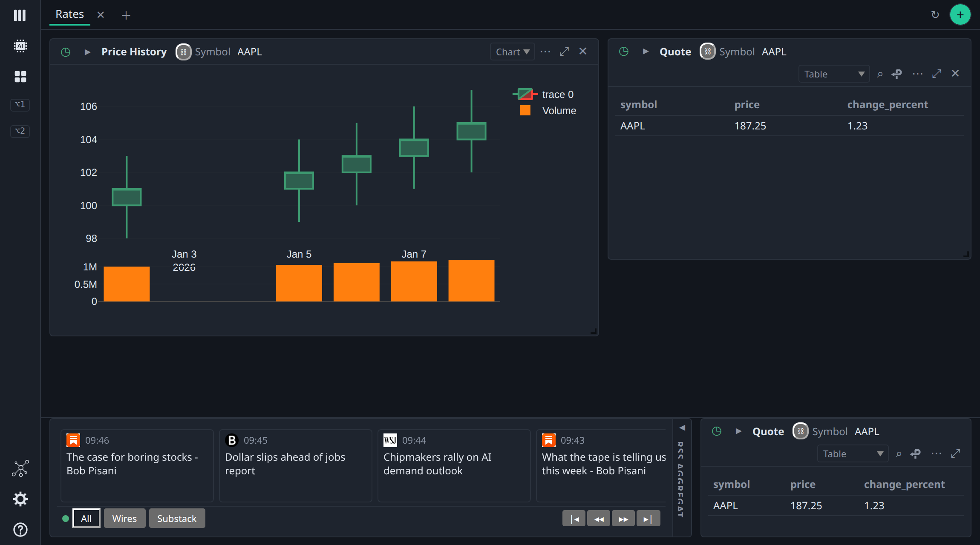The image size is (980, 545).
Task: Select the Substack news filter
Action: tap(177, 518)
